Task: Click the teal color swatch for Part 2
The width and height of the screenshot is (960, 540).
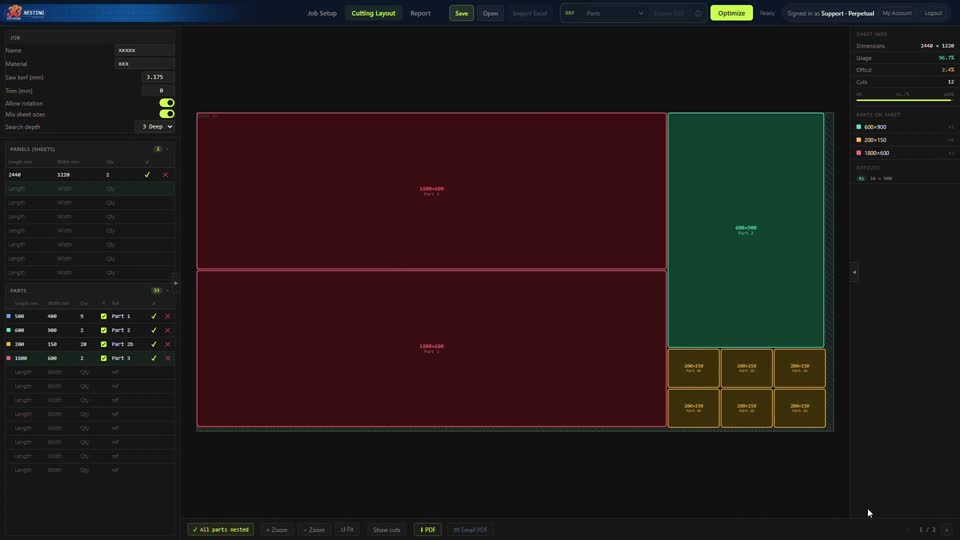Action: tap(9, 331)
